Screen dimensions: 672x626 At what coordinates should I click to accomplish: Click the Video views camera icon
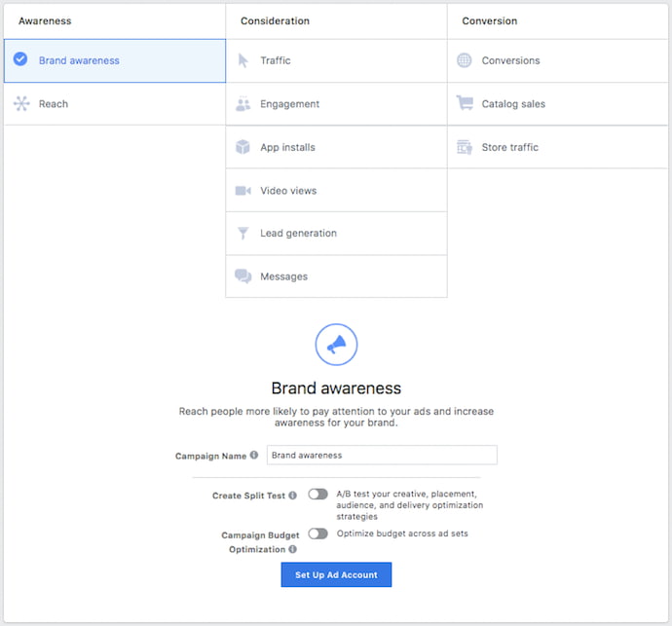(243, 191)
